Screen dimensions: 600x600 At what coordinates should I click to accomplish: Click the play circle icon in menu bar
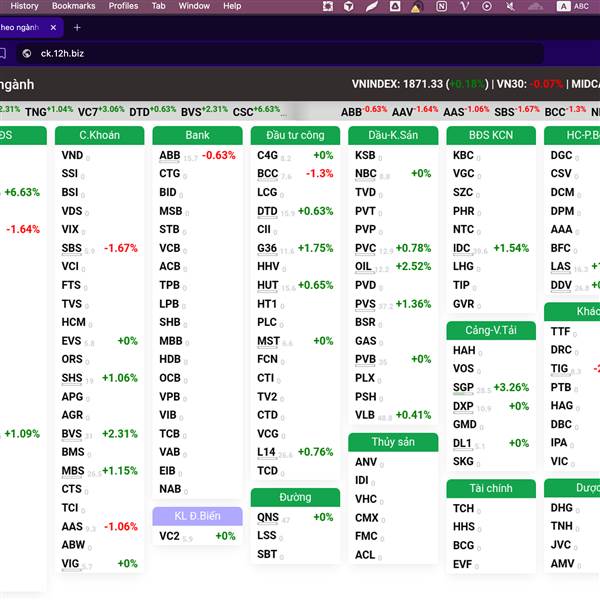487,6
